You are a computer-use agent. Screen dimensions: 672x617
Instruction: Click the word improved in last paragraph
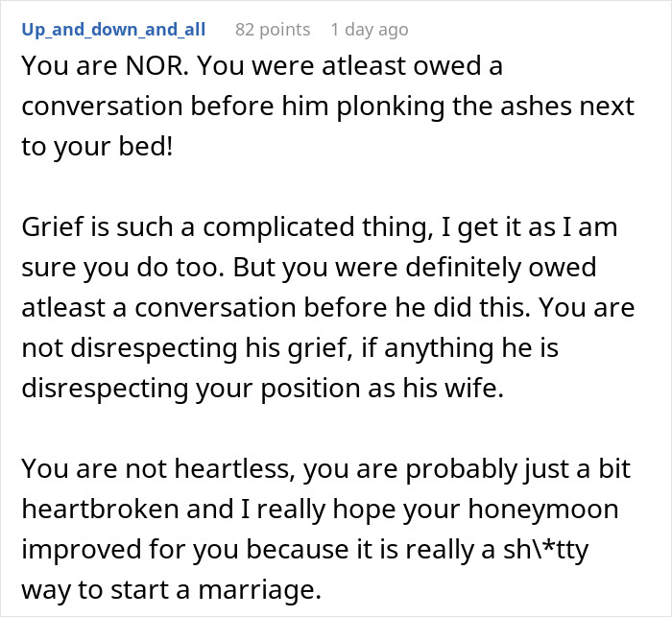[x=81, y=549]
